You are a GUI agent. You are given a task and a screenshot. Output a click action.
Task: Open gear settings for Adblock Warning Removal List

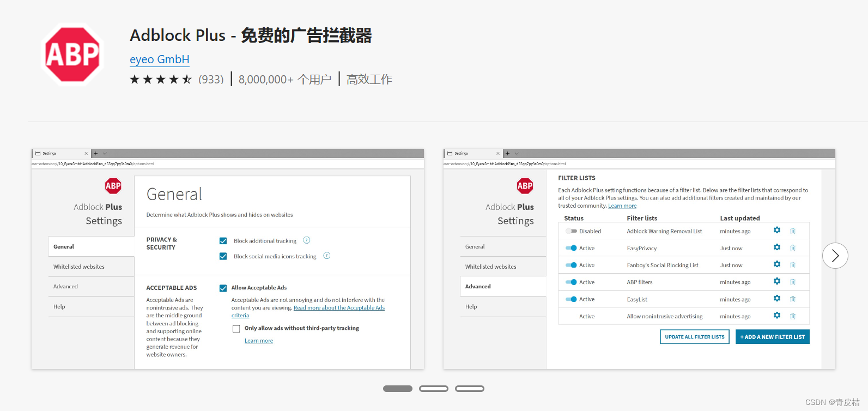[777, 230]
